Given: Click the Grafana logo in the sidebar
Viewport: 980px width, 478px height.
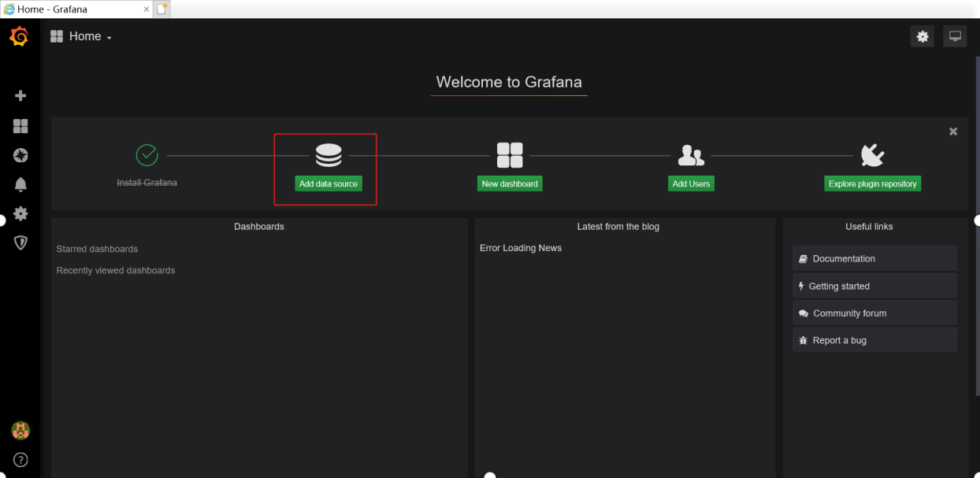Looking at the screenshot, I should coord(19,36).
